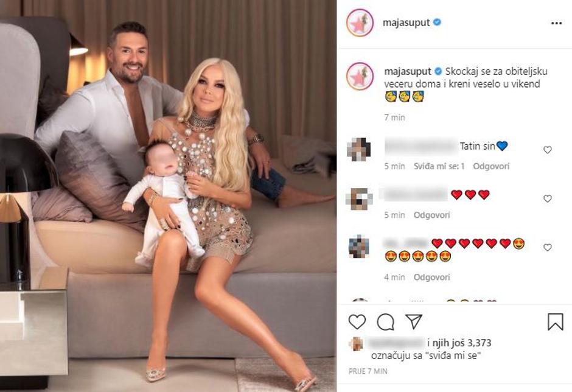Click majasuput username in the caption

coord(408,71)
